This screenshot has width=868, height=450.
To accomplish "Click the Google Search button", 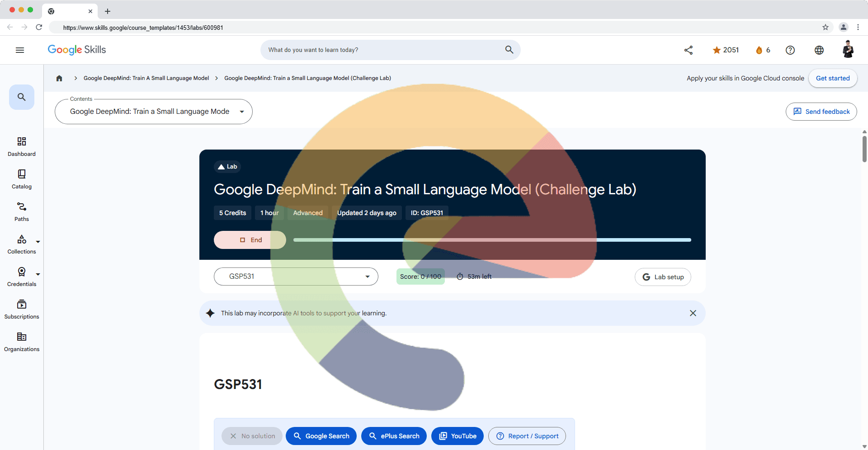I will point(321,436).
